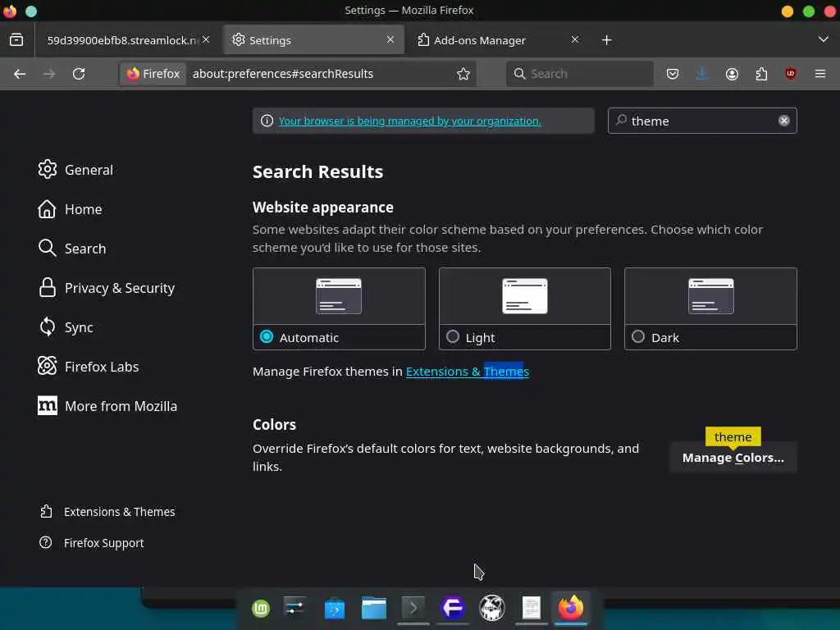
Task: Open the extensions puzzle icon
Action: tap(761, 74)
